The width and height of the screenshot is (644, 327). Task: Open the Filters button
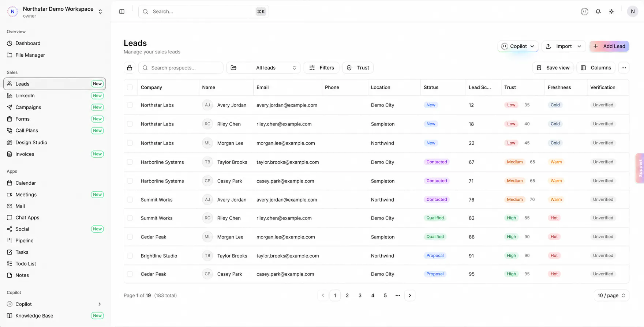tap(322, 68)
